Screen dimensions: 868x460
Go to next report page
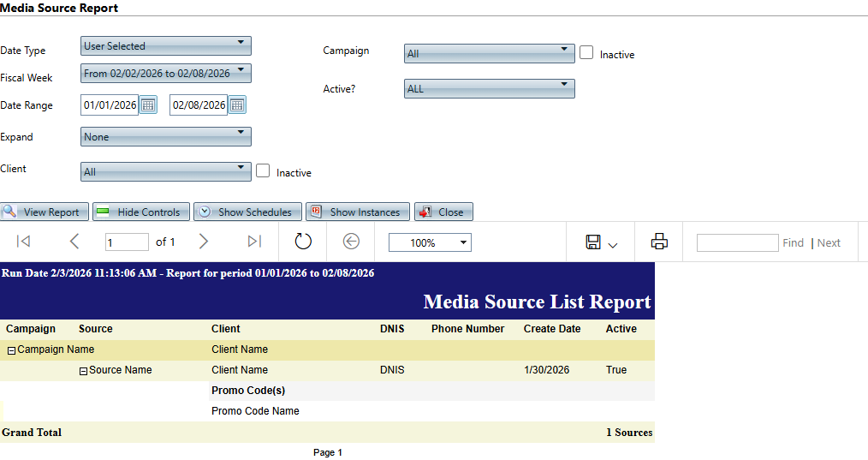tap(203, 242)
